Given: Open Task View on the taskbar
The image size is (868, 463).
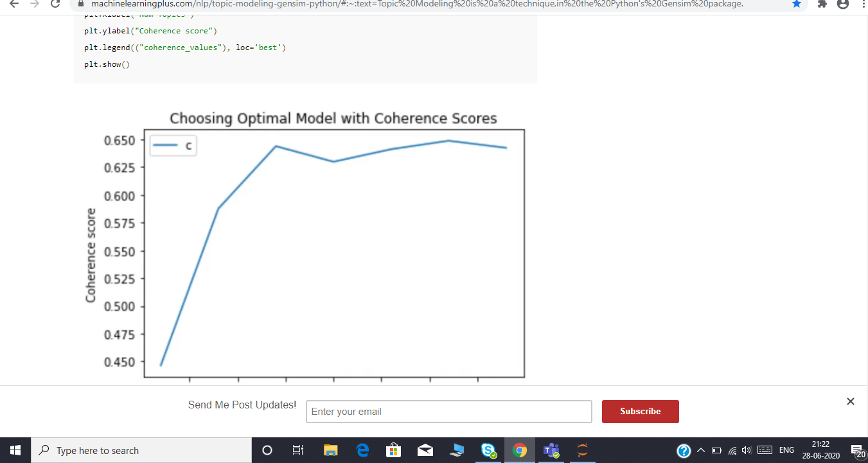Looking at the screenshot, I should point(297,450).
